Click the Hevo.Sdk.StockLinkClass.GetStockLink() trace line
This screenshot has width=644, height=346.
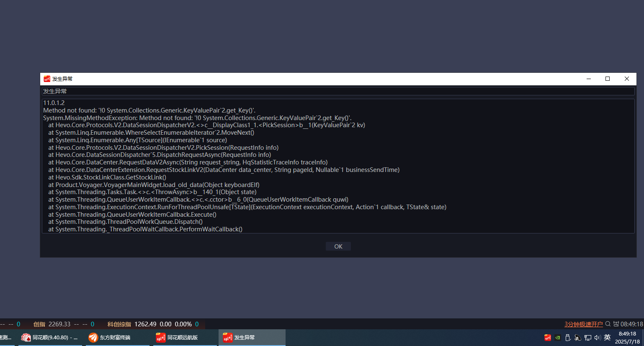tap(107, 177)
